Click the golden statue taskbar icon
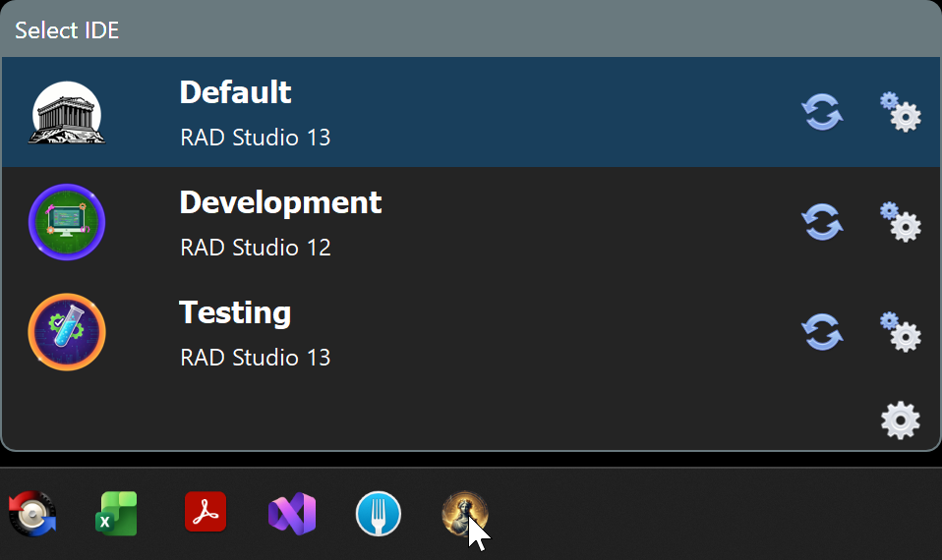 tap(464, 514)
